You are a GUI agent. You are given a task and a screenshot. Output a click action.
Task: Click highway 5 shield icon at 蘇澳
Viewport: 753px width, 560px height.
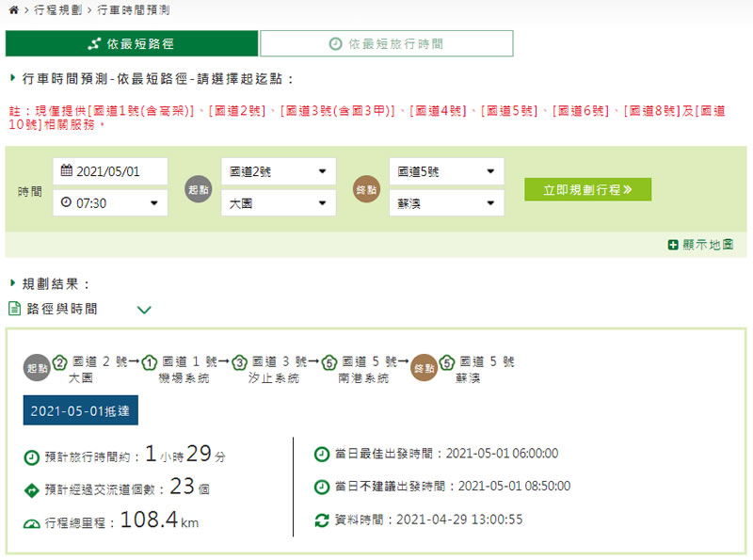point(446,362)
